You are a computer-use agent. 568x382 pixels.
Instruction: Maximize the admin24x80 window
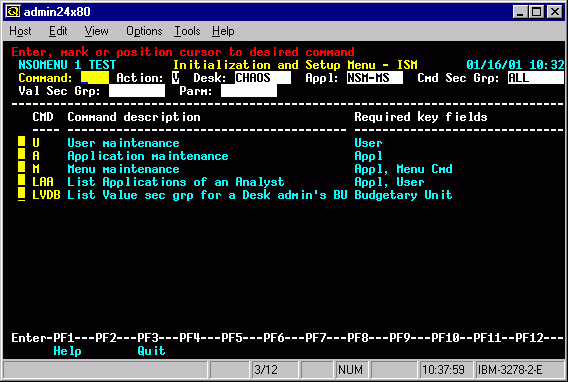[x=536, y=12]
